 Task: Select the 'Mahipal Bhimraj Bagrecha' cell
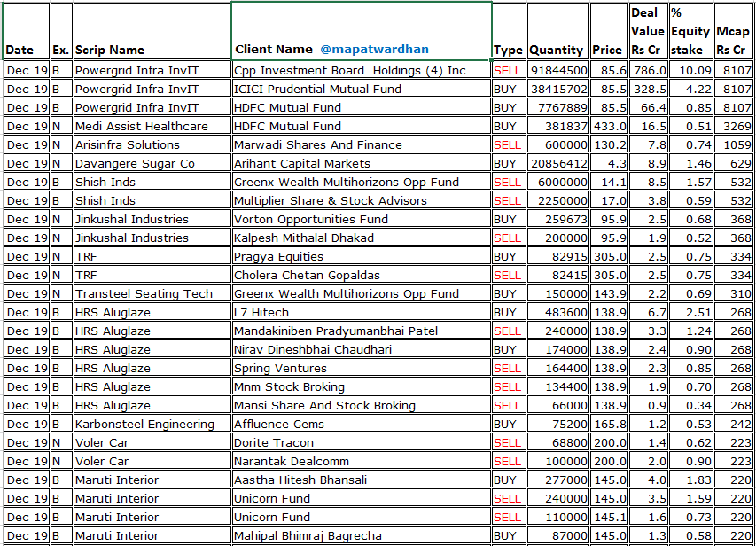361,536
